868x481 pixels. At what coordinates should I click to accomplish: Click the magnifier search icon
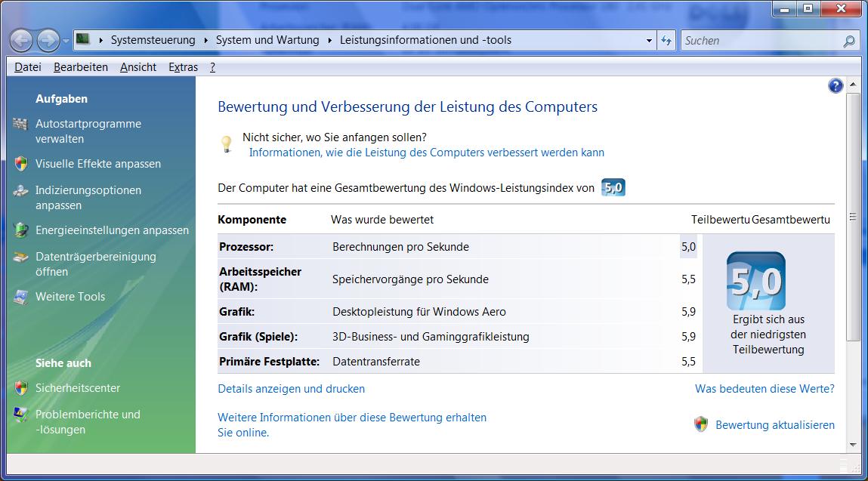[x=848, y=41]
